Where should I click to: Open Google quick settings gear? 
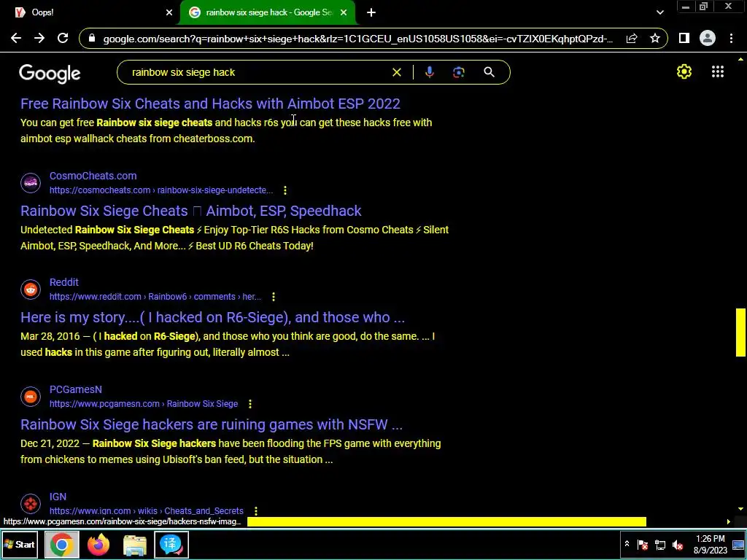pos(684,72)
